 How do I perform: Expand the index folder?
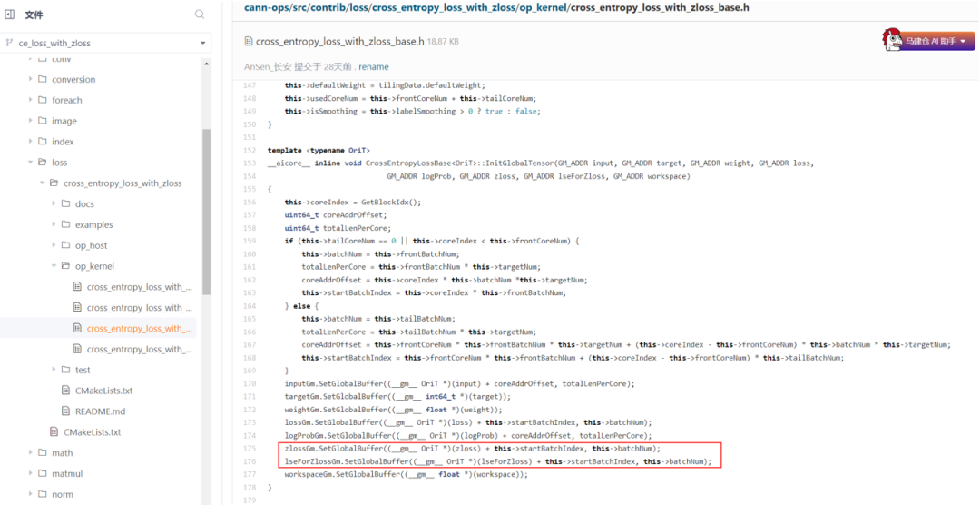[x=31, y=142]
